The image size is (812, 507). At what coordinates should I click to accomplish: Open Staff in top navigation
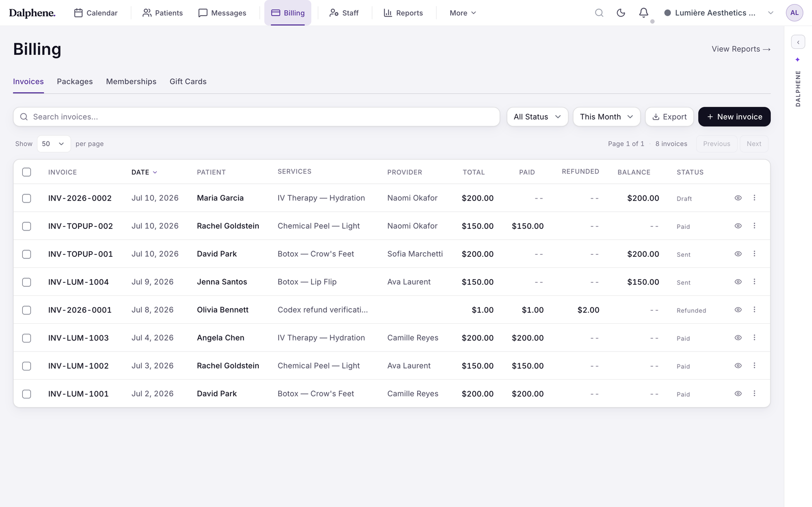[x=344, y=13]
